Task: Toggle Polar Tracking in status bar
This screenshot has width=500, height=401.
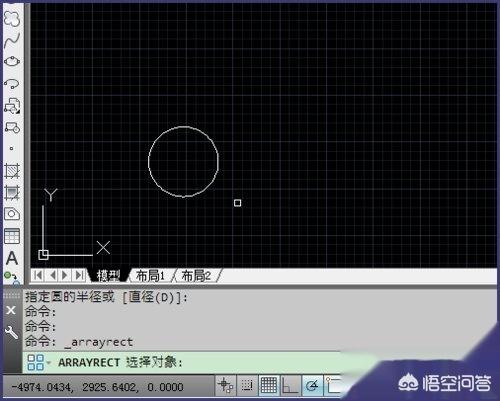Action: 312,385
